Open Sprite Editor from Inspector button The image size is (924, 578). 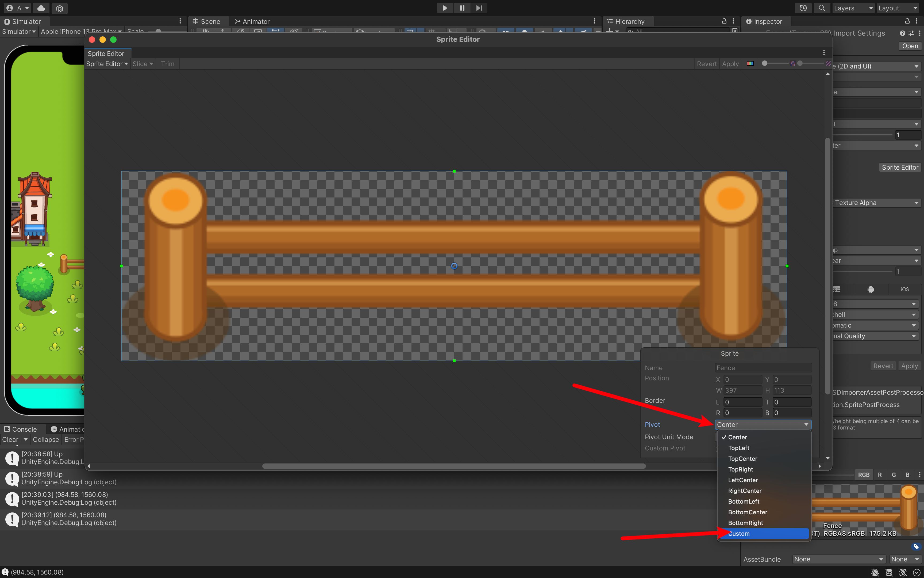point(900,168)
